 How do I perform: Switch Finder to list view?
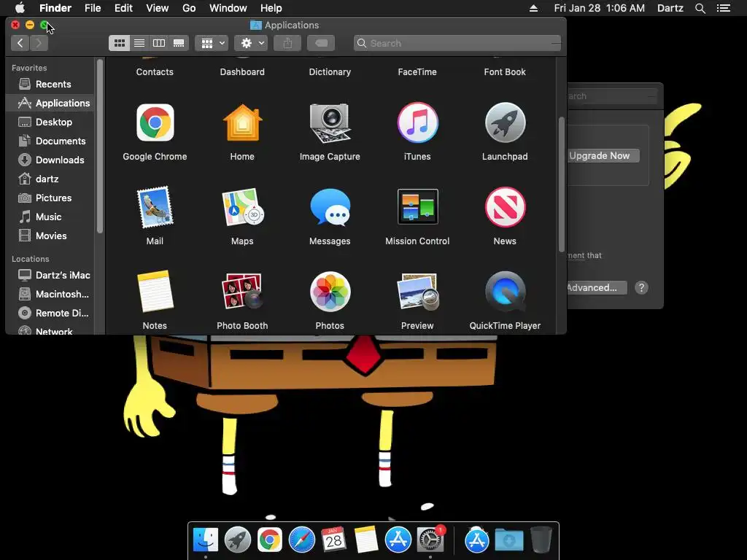[139, 43]
